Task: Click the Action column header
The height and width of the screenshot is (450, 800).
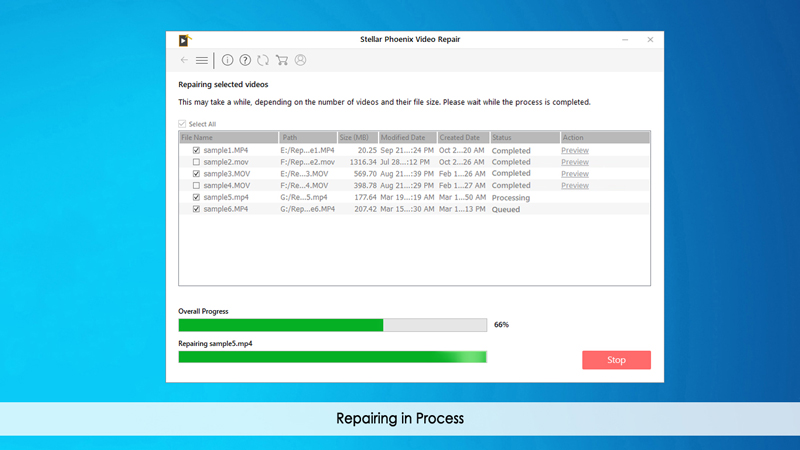Action: [x=605, y=138]
